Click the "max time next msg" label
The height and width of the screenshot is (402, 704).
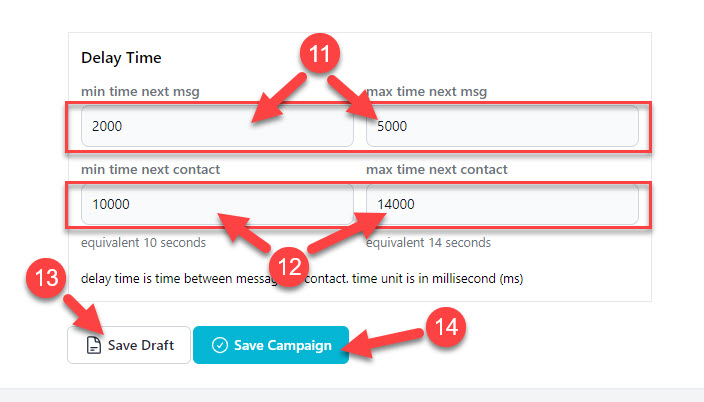427,92
